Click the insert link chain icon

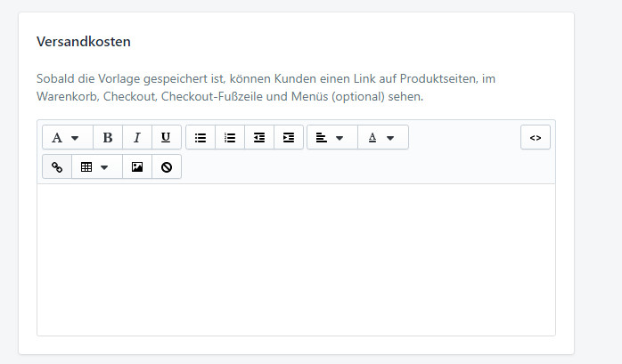coord(57,167)
